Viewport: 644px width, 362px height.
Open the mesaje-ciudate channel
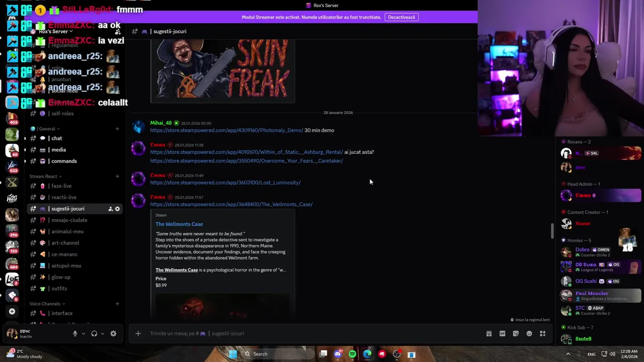[x=74, y=220]
